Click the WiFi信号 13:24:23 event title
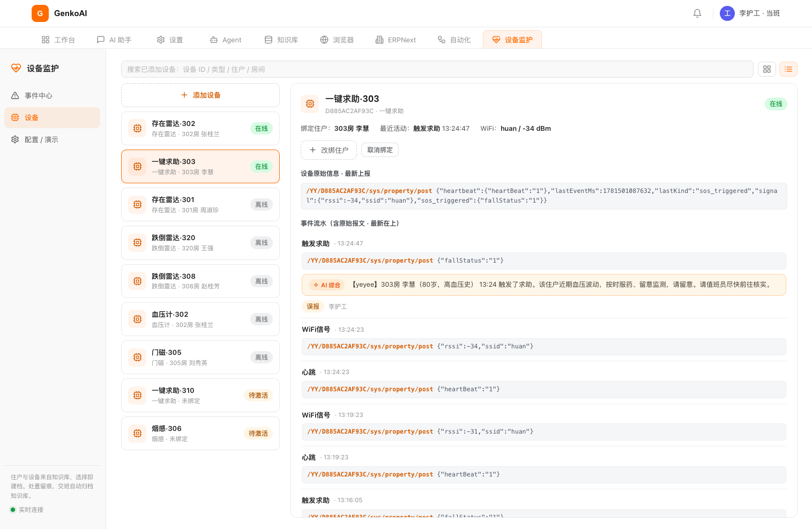Viewport: 812px width, 529px height. click(x=316, y=329)
